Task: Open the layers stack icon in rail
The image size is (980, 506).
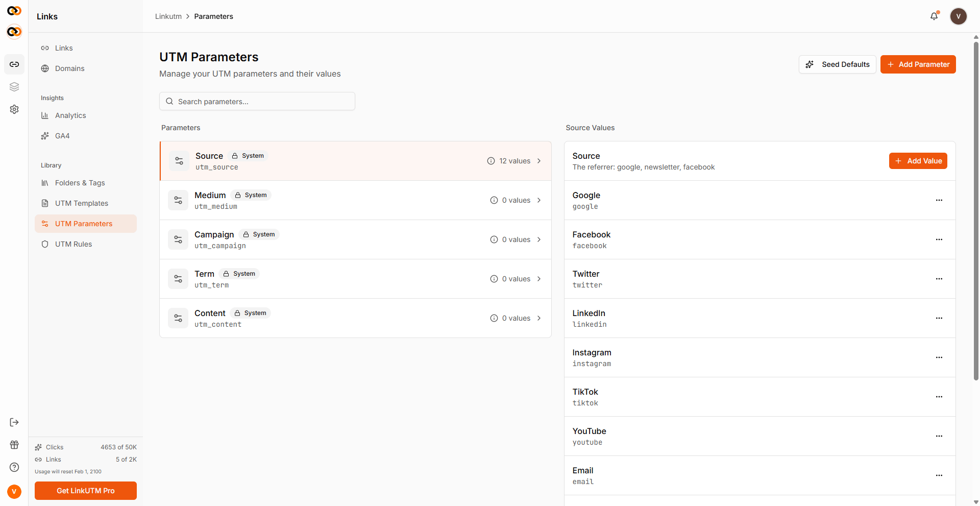Action: click(14, 87)
